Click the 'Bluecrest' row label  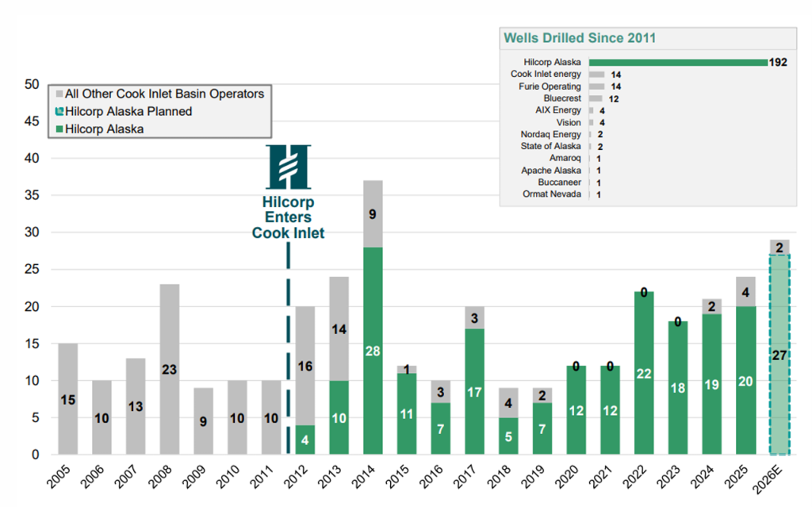[x=562, y=98]
